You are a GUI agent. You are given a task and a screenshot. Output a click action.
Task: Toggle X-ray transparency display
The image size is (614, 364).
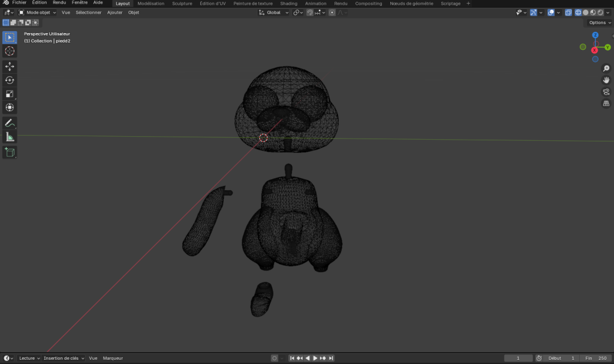point(567,12)
